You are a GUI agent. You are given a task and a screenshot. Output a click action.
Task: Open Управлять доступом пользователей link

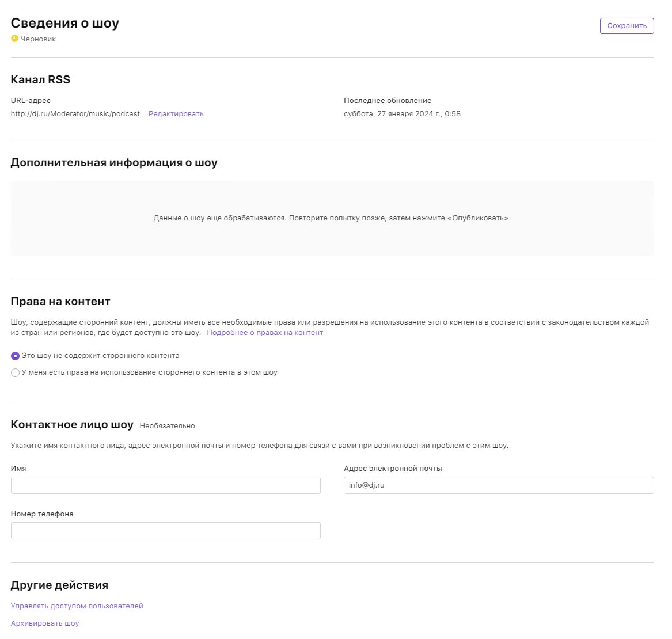pyautogui.click(x=77, y=606)
